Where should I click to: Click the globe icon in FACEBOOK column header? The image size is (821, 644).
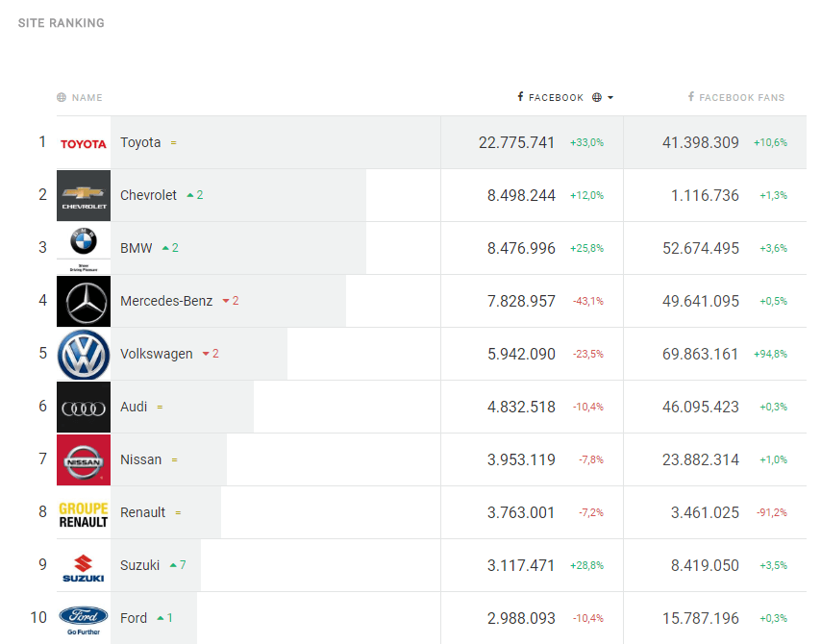tap(596, 97)
